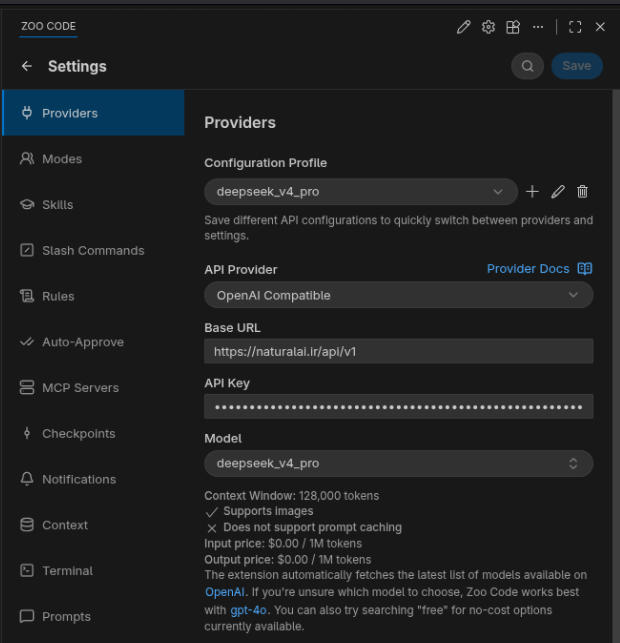Go back with the arrow next to Settings
The image size is (620, 643).
click(x=27, y=66)
